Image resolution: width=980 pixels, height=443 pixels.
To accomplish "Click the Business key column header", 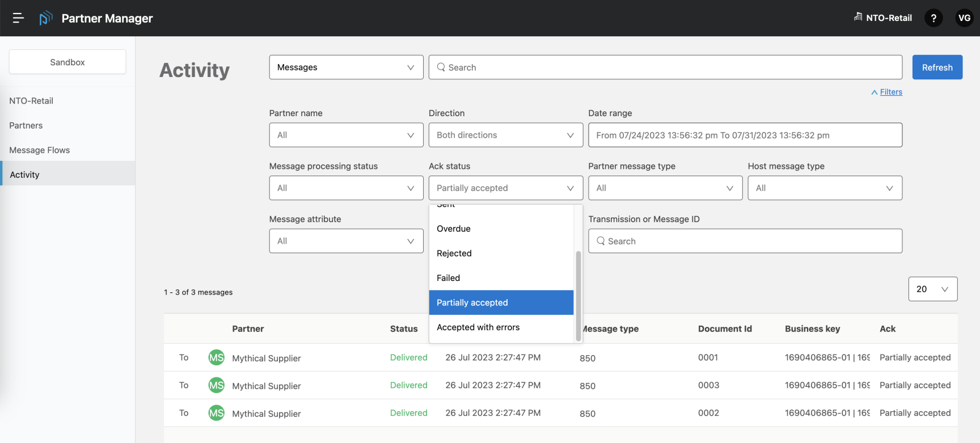I will click(x=812, y=329).
